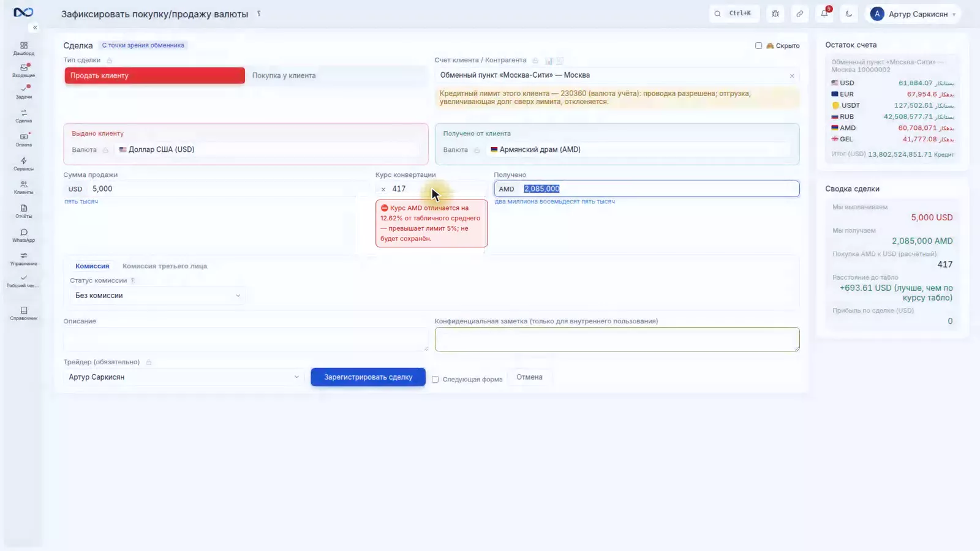
Task: Click С точки зрения обменника badge
Action: coord(143,45)
